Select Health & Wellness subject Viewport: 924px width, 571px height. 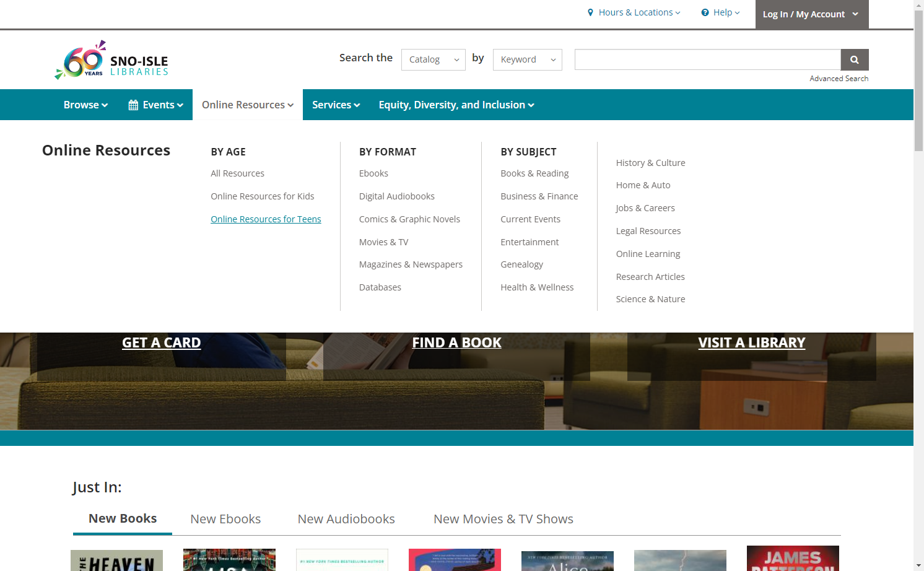tap(538, 287)
